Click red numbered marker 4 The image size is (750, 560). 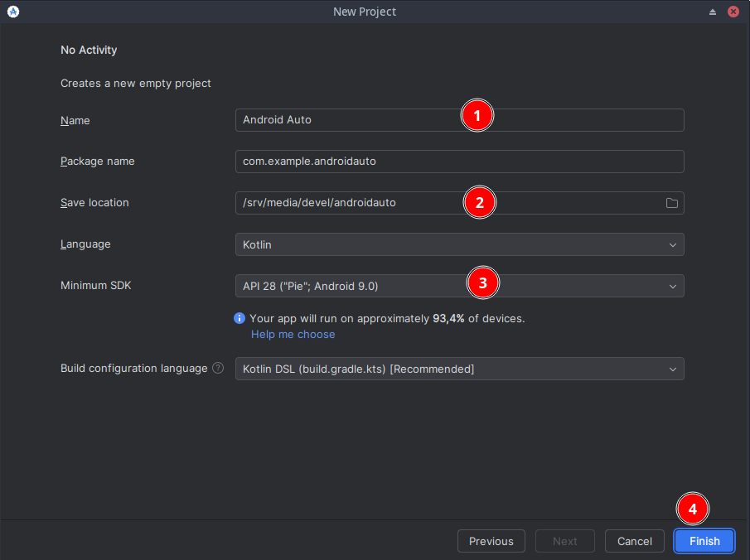tap(693, 509)
